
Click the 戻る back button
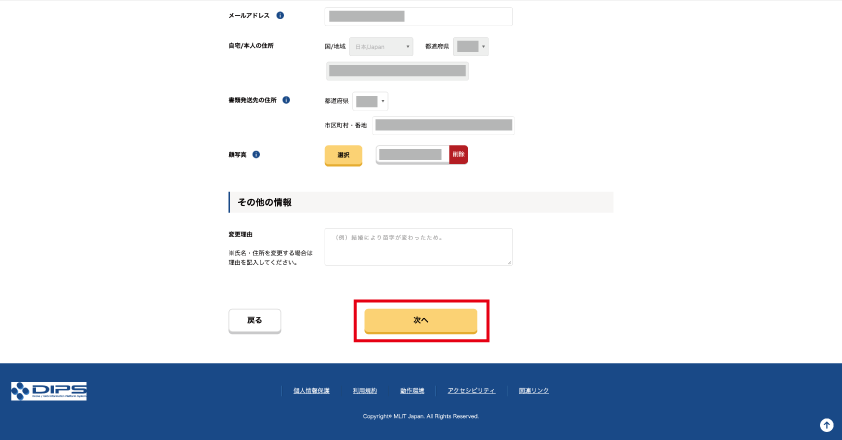(x=255, y=321)
